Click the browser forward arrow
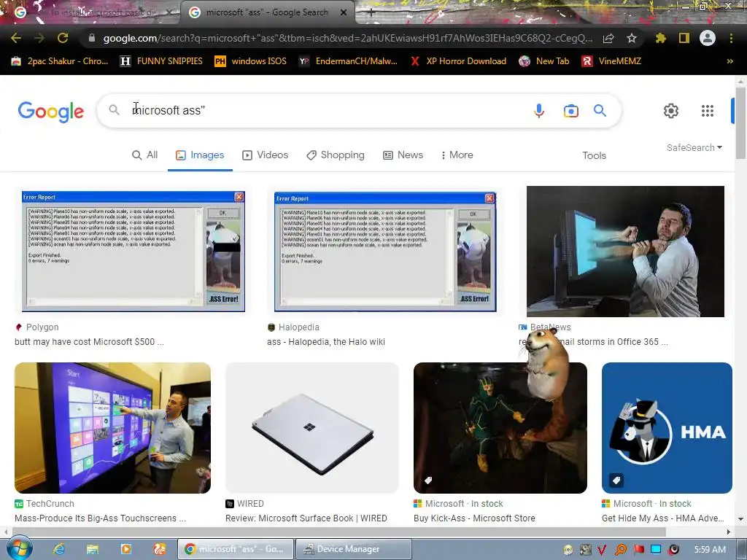Image resolution: width=747 pixels, height=560 pixels. tap(39, 38)
